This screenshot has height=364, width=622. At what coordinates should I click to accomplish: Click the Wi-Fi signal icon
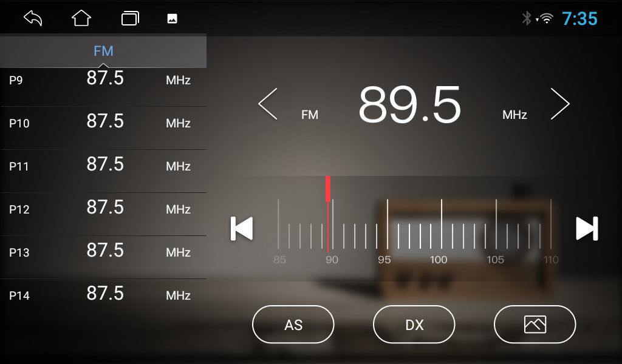pos(547,19)
